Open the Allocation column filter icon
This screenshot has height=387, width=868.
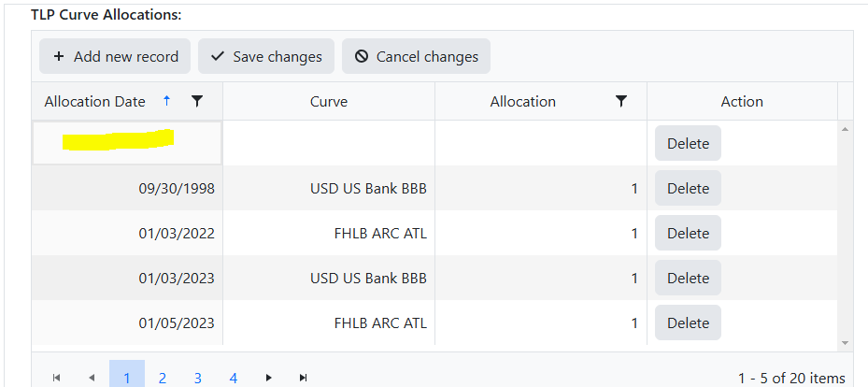pos(621,101)
